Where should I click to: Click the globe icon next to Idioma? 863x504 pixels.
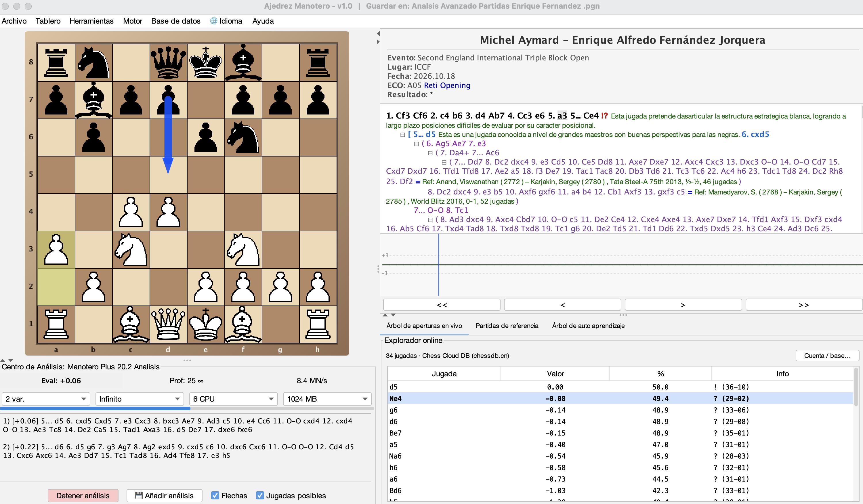click(x=213, y=21)
